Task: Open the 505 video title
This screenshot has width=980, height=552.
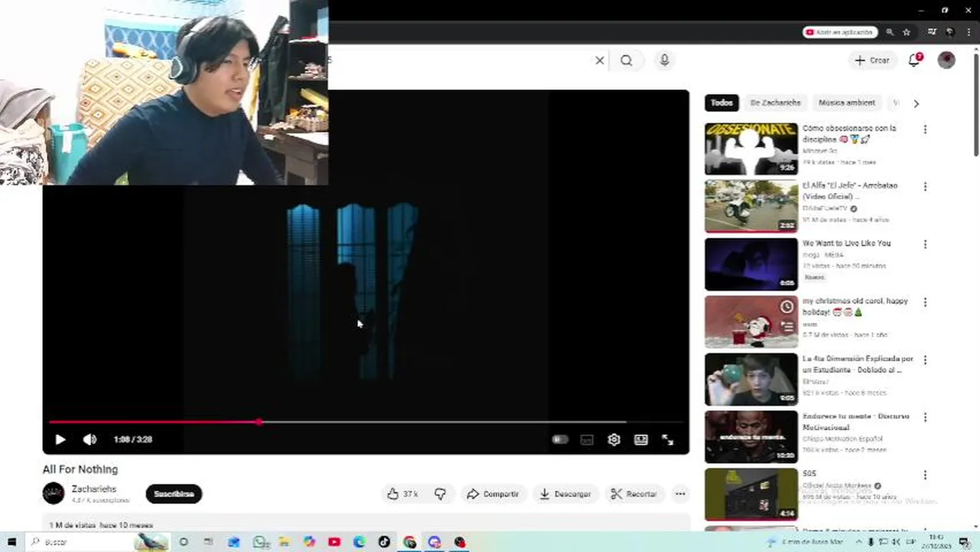Action: (x=809, y=474)
